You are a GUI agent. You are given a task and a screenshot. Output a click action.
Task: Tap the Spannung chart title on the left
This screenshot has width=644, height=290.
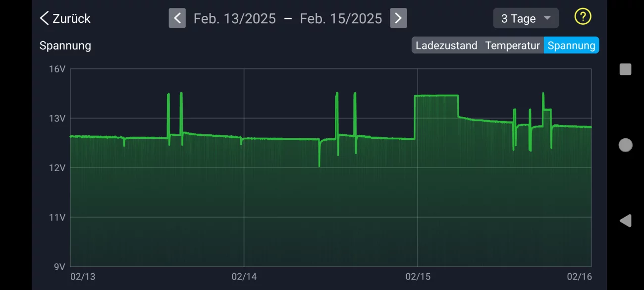click(x=65, y=46)
